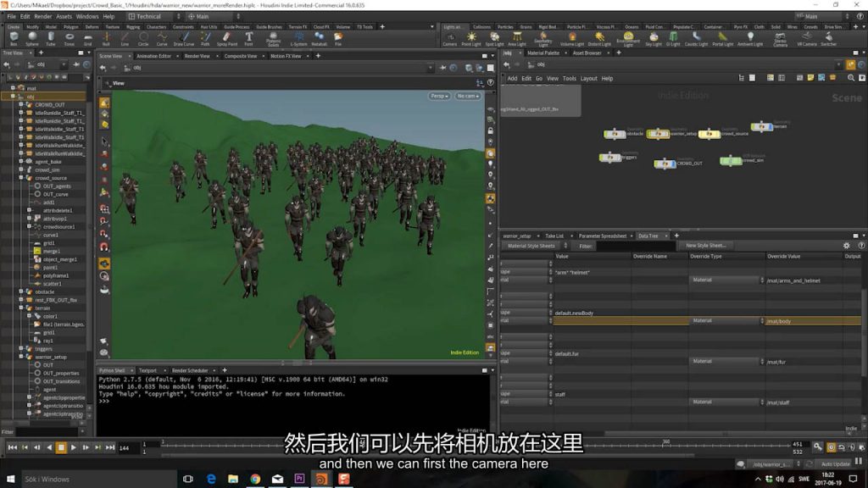Click the New Style Sheet button
This screenshot has height=488, width=868.
pos(706,245)
